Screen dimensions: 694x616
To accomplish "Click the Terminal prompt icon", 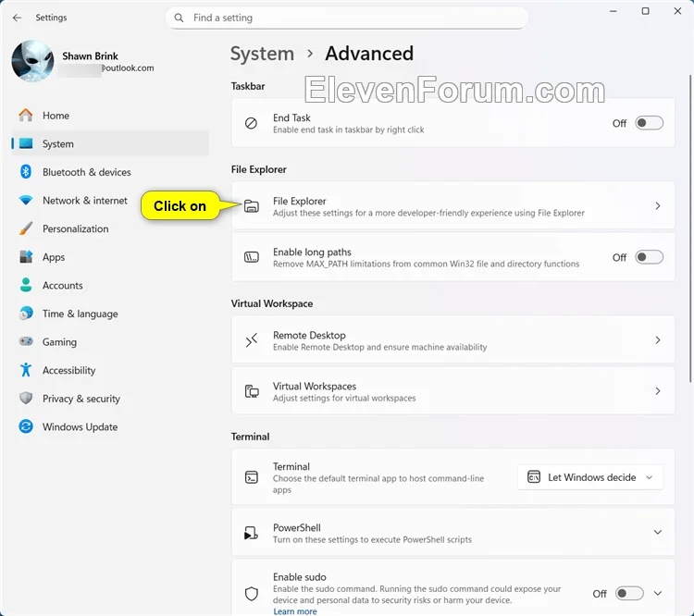I will pyautogui.click(x=252, y=477).
